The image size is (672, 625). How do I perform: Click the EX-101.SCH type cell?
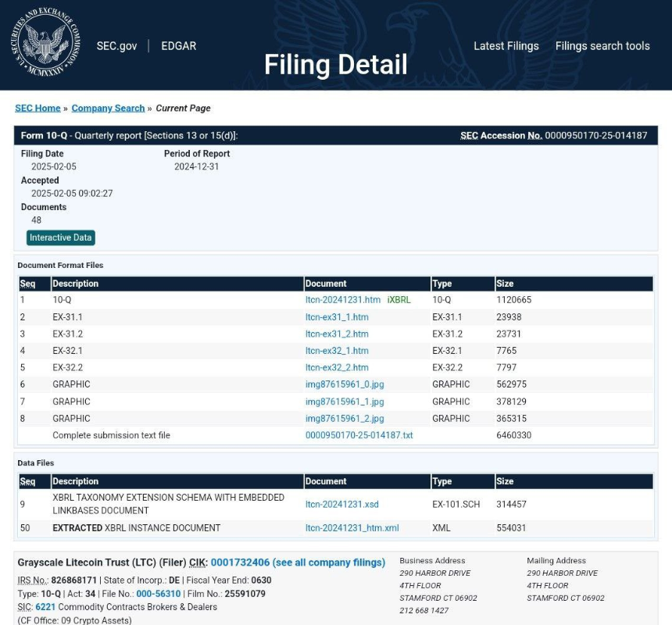click(456, 504)
